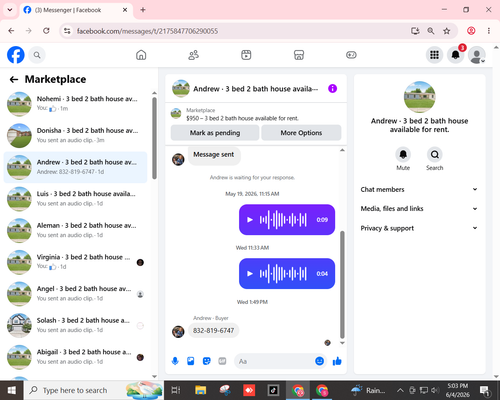Click the 832-819-6747 message bubble
Viewport: 500px width, 400px height.
pos(213,331)
